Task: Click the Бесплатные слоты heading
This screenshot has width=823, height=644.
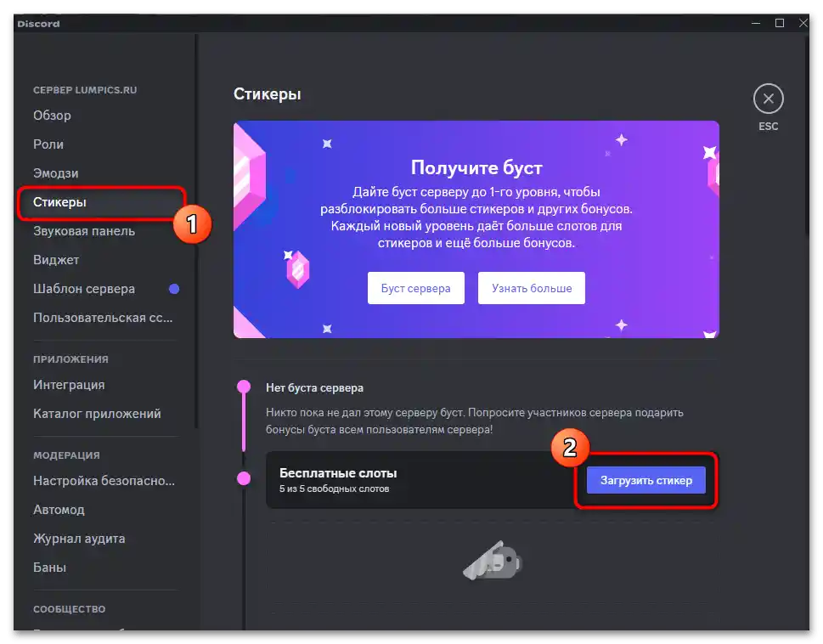Action: point(338,473)
